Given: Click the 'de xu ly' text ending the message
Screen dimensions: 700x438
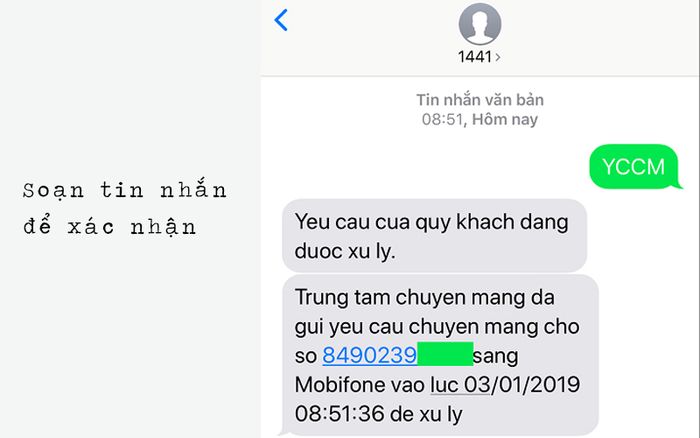Looking at the screenshot, I should [x=426, y=414].
